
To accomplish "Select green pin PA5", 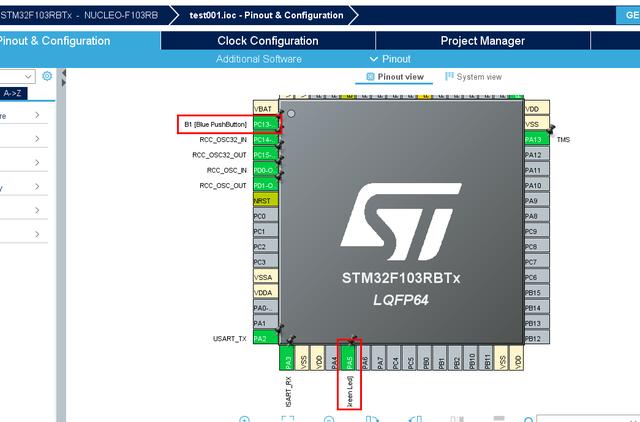I will coord(349,358).
